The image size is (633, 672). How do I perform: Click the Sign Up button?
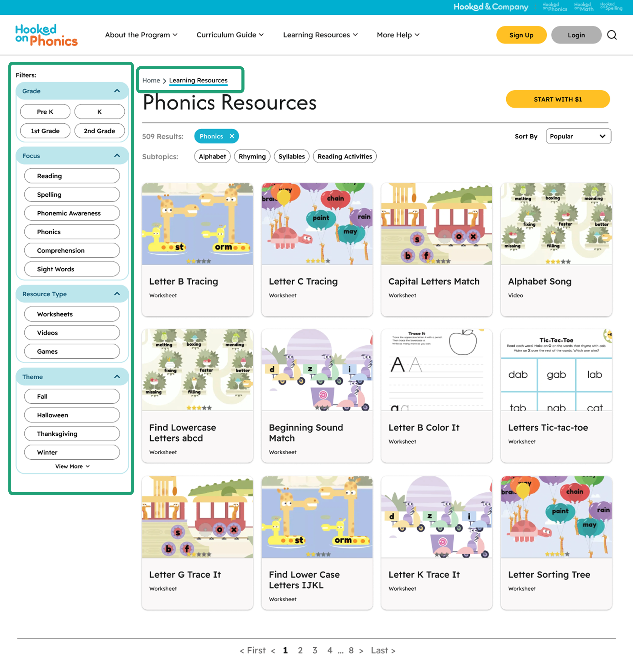pyautogui.click(x=521, y=35)
